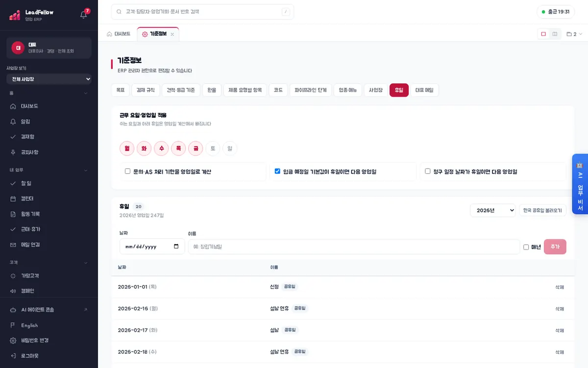This screenshot has width=588, height=368.
Task: Click the 할 일 check icon
Action: click(13, 183)
